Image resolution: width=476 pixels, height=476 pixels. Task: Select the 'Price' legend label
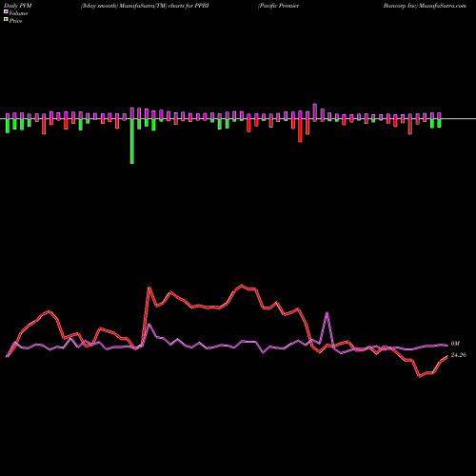click(15, 21)
